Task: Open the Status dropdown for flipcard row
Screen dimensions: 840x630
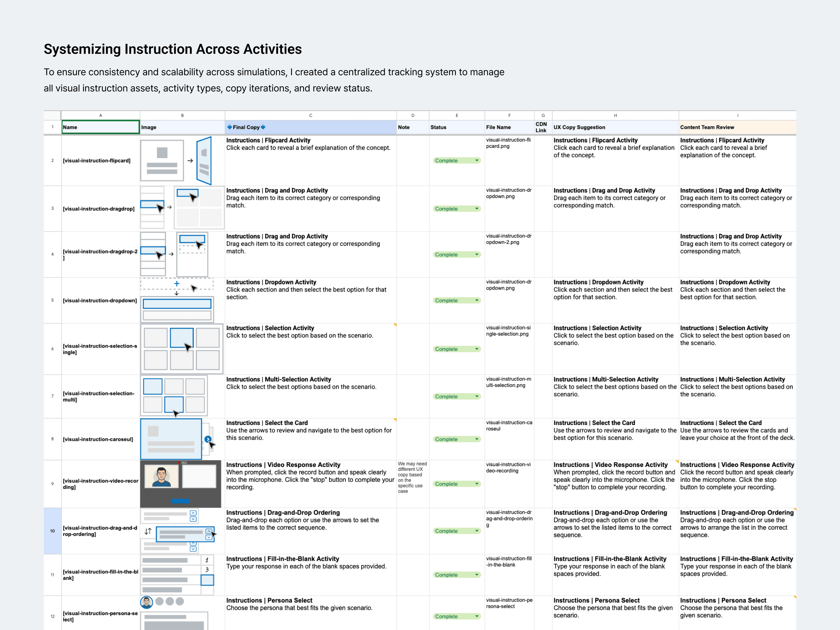Action: [x=477, y=161]
